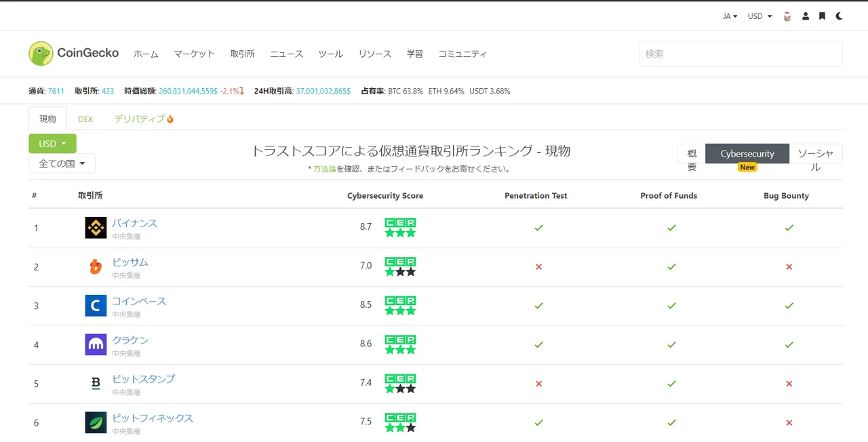Open the マーケット menu
The image size is (868, 442).
(x=194, y=54)
